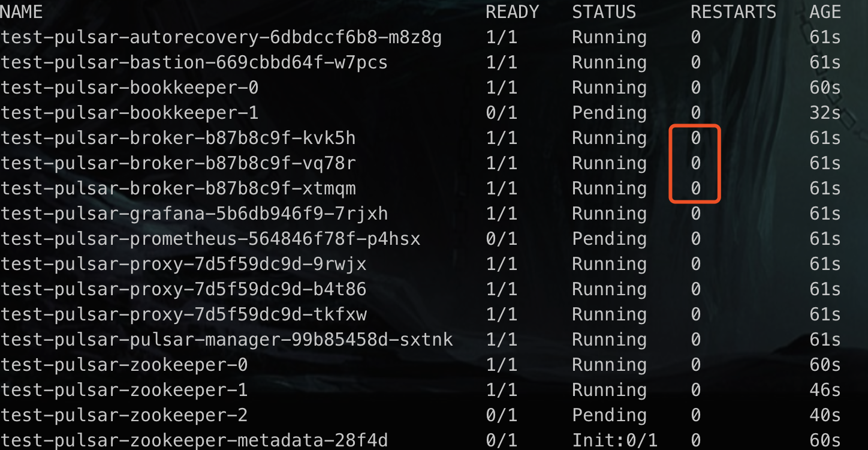Click 0/1 ready value of prometheus row
Image resolution: width=868 pixels, height=450 pixels.
point(501,239)
